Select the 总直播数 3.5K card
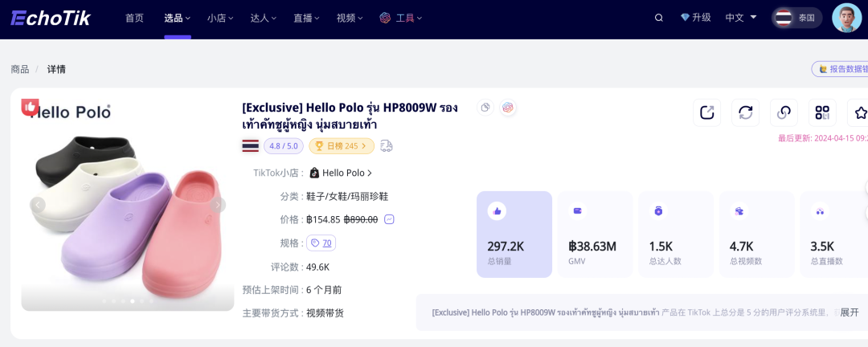The width and height of the screenshot is (868, 347). tap(833, 234)
